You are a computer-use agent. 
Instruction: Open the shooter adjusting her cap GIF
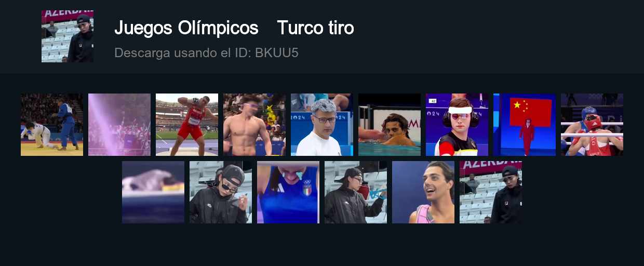coord(221,192)
